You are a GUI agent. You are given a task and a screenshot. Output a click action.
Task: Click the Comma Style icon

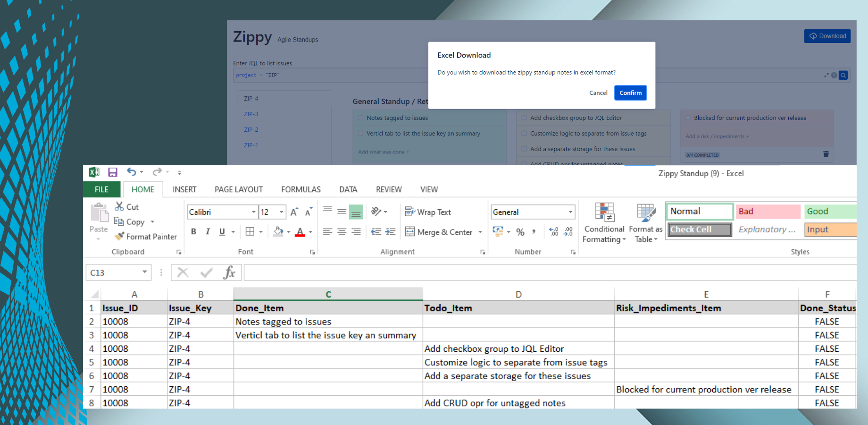pyautogui.click(x=534, y=231)
